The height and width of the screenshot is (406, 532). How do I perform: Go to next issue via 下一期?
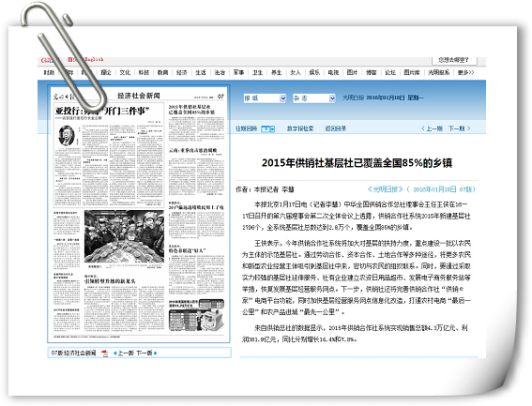point(460,128)
